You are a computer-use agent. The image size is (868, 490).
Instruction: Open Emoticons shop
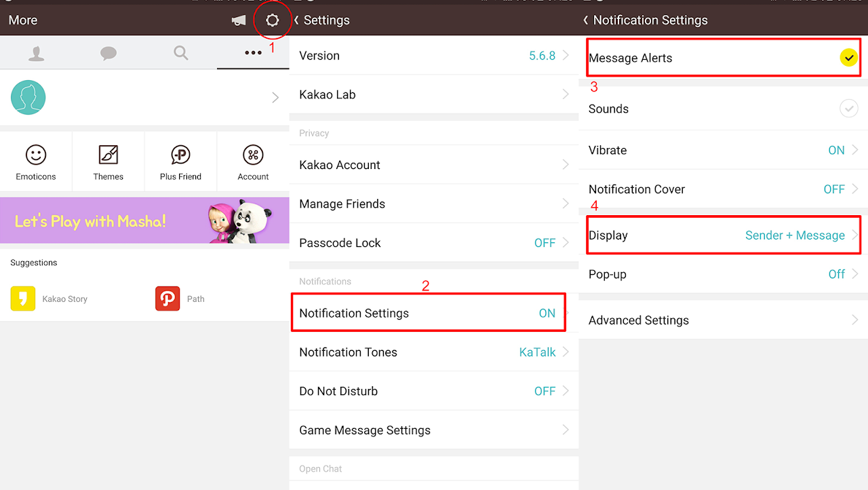click(x=36, y=163)
